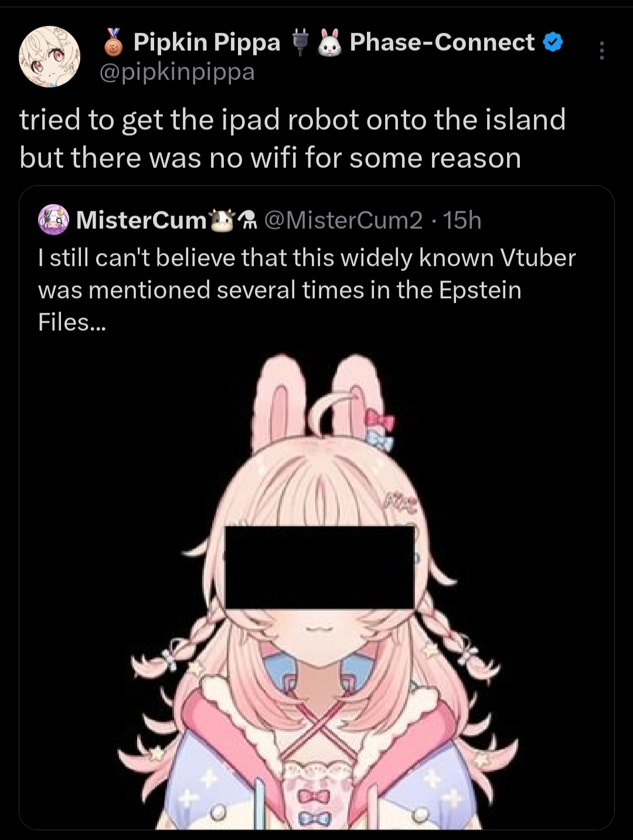Click the Phase-Connect name text
633x840 pixels.
coord(442,42)
